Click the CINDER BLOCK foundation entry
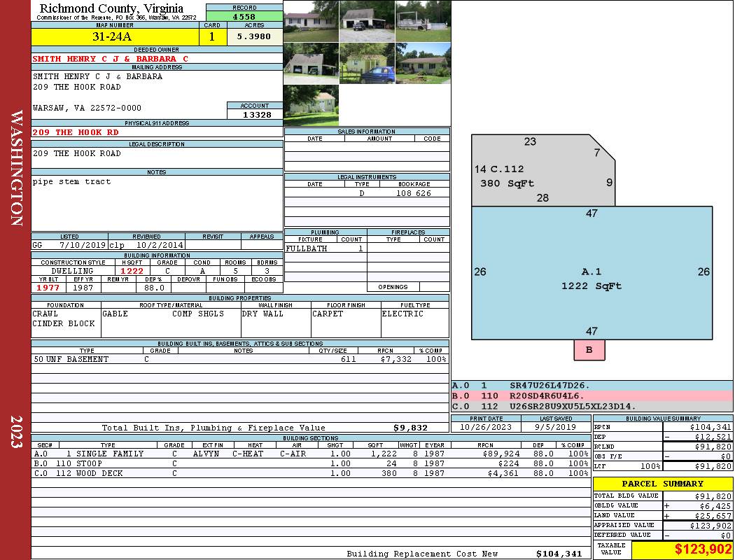 point(64,323)
